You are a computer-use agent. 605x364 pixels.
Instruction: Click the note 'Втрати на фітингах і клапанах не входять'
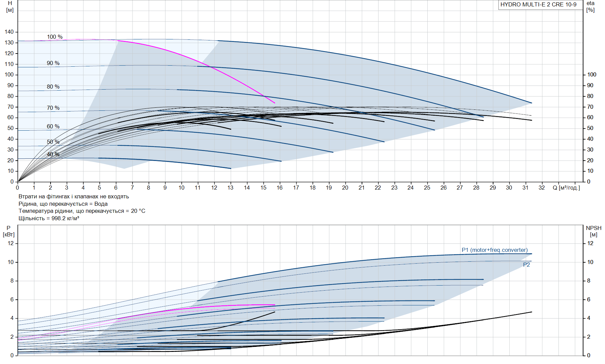[74, 197]
